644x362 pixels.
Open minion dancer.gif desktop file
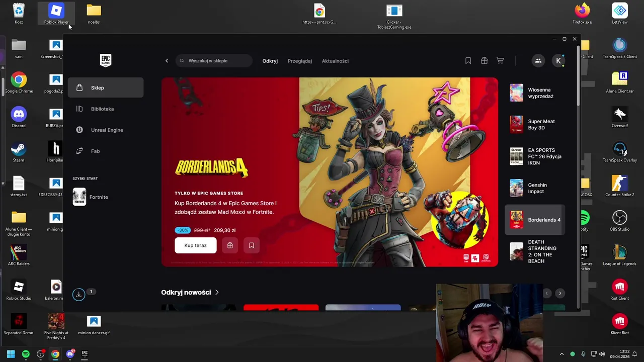click(x=94, y=325)
